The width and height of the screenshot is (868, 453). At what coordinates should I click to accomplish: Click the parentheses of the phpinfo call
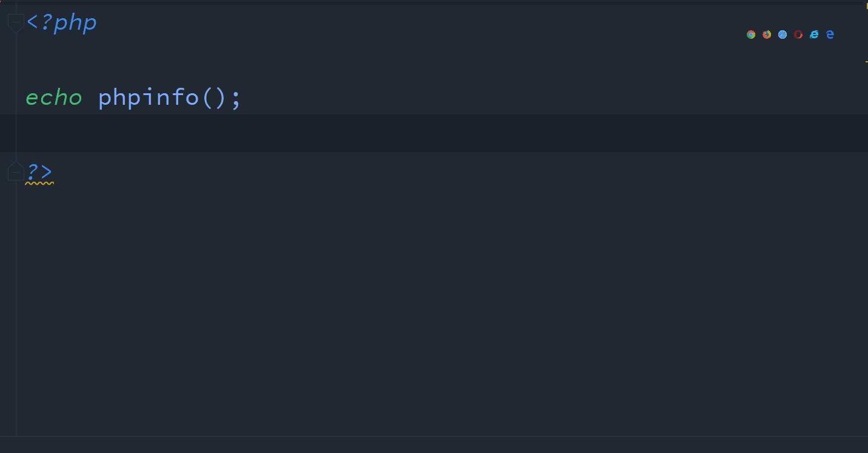point(213,97)
